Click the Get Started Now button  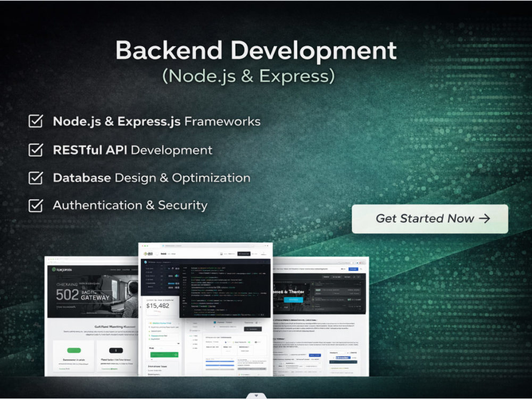[430, 219]
